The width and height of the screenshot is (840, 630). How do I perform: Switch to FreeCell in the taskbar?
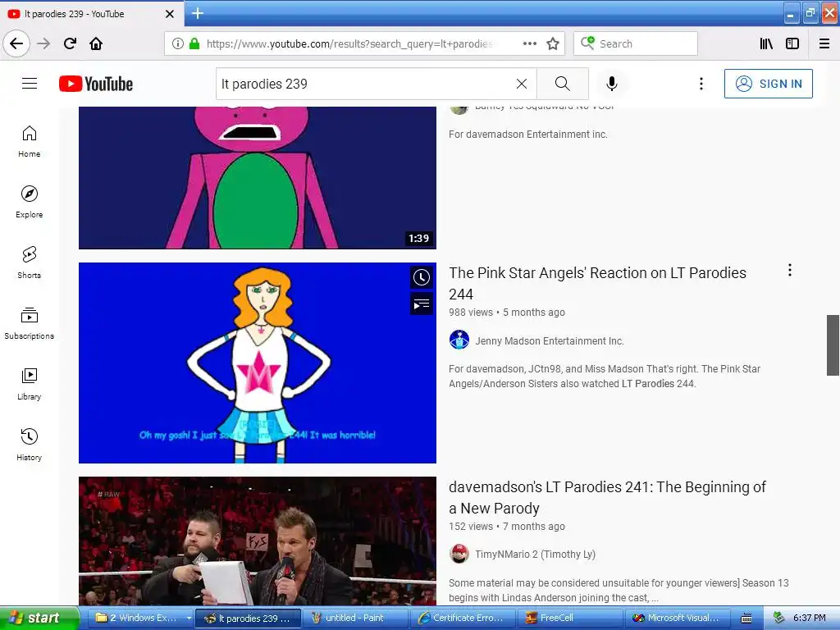pyautogui.click(x=569, y=619)
